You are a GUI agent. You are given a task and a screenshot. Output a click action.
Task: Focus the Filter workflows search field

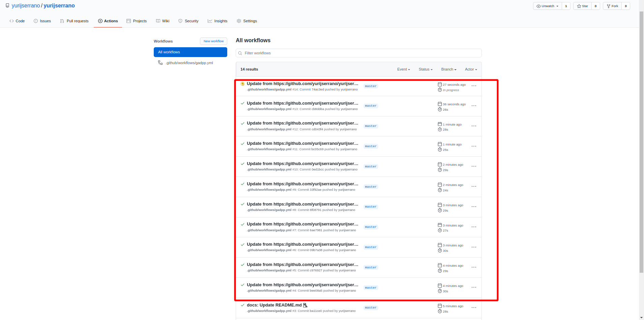click(x=358, y=53)
